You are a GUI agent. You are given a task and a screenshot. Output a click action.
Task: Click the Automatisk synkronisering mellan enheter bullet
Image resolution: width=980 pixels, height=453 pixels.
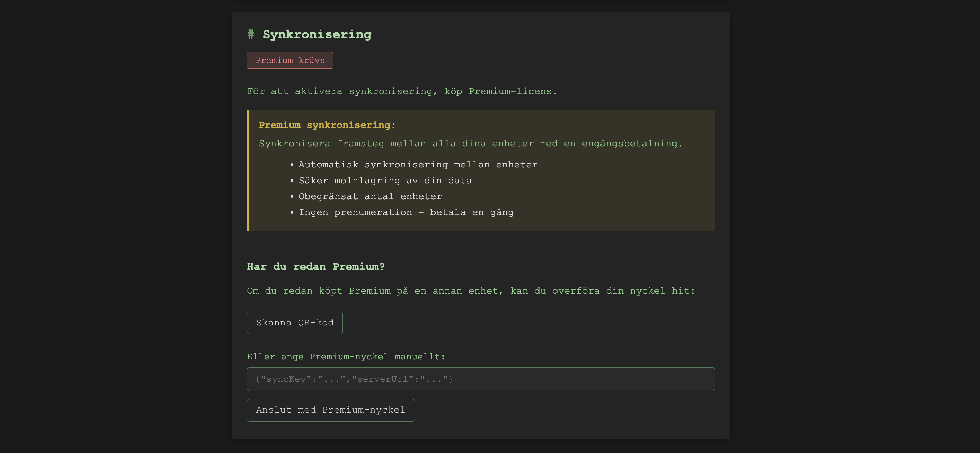point(418,165)
